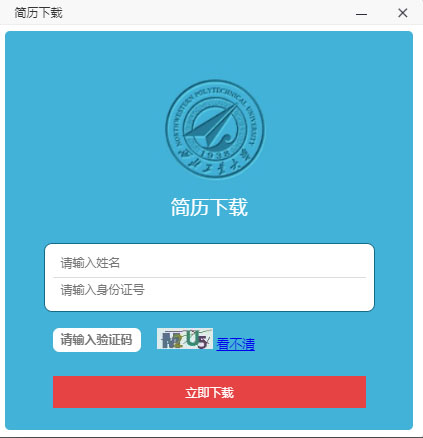Click the 简历下载 window title text
423x438 pixels.
tap(38, 13)
